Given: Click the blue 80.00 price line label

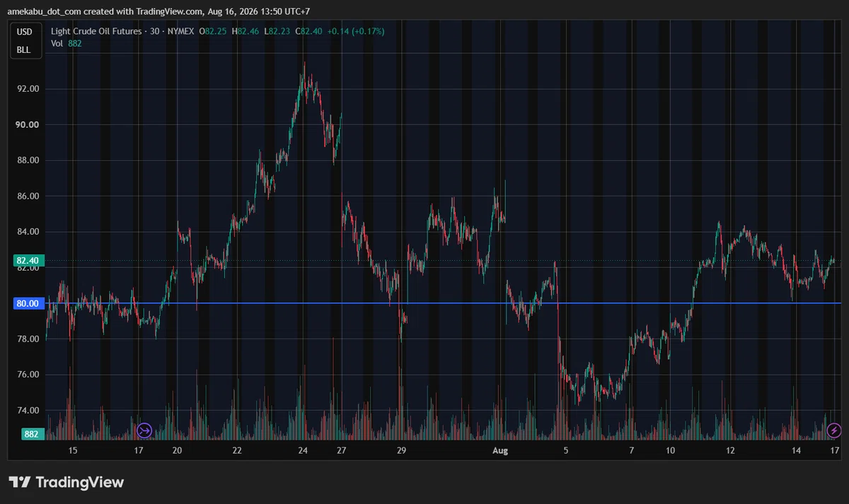Looking at the screenshot, I should pos(28,303).
